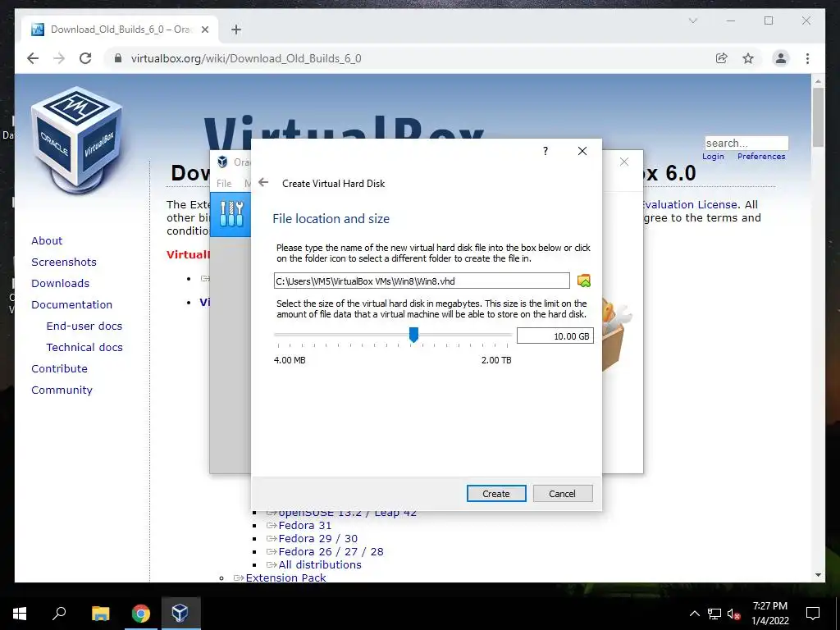Click the help question mark in dialog title
This screenshot has height=630, width=840.
point(546,151)
